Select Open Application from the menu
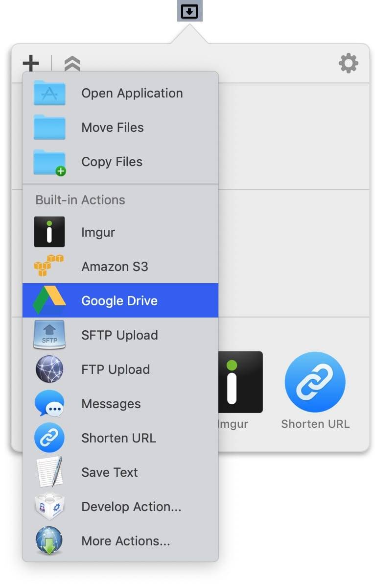The image size is (375, 588). [132, 93]
